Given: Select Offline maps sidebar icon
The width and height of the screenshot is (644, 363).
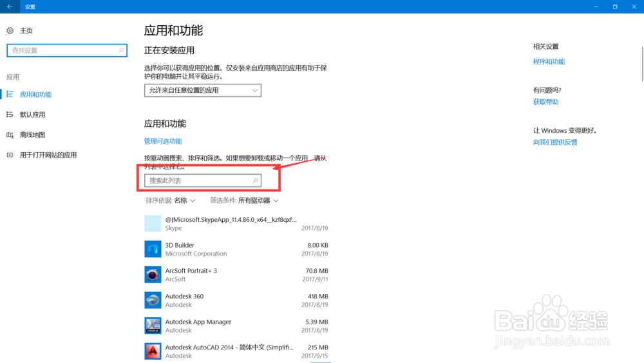Looking at the screenshot, I should (x=10, y=134).
